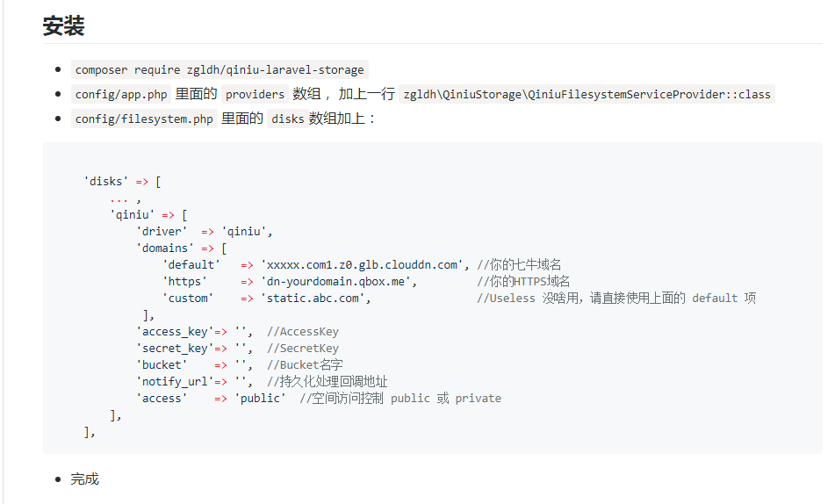Image resolution: width=835 pixels, height=504 pixels.
Task: Click the static.abc.com custom domain value
Action: pyautogui.click(x=315, y=298)
